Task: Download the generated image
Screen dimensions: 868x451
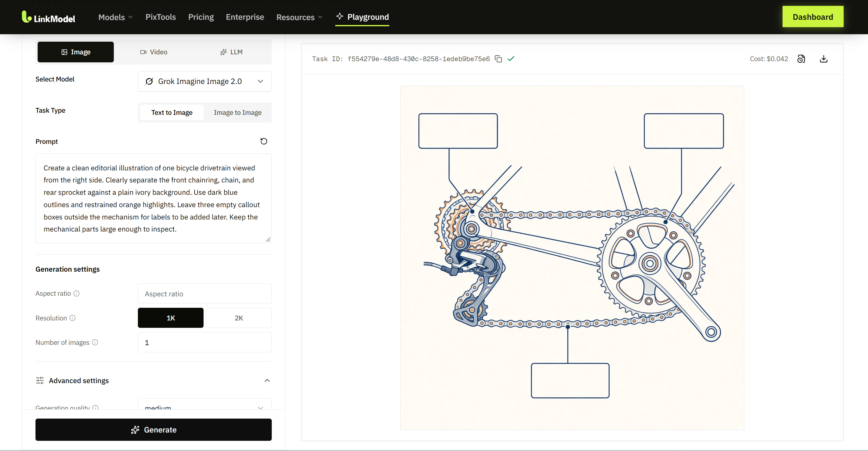Action: coord(824,59)
